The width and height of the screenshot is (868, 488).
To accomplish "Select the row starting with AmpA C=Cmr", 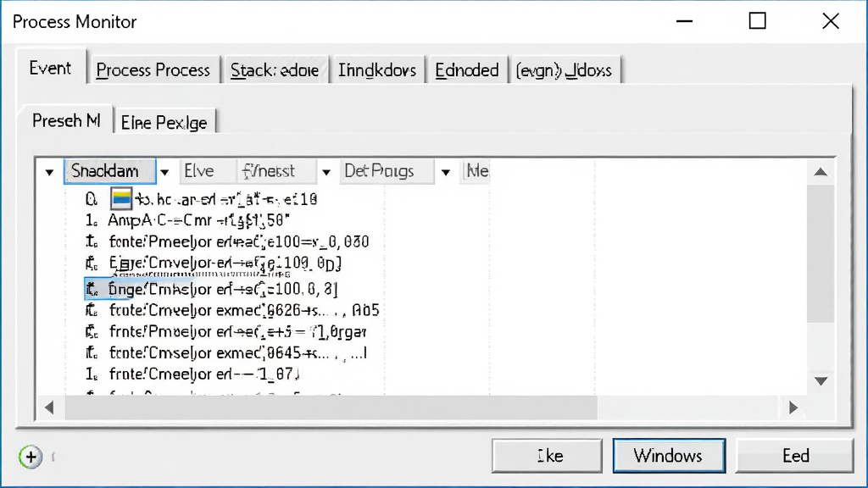I will click(x=187, y=220).
